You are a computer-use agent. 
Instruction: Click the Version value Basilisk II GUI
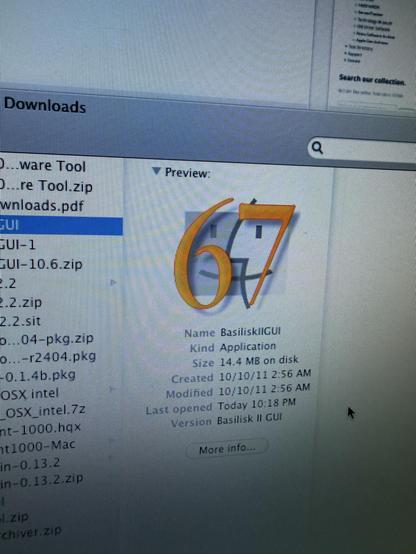249,419
